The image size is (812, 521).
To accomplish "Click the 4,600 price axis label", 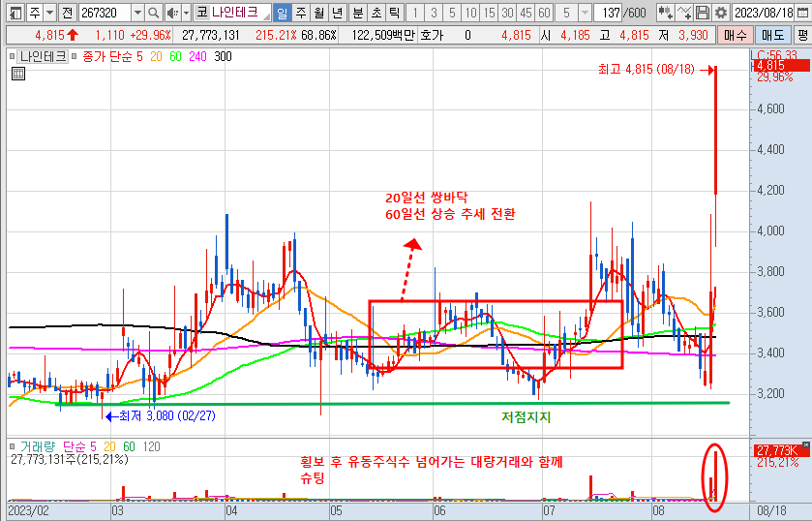I will point(770,108).
